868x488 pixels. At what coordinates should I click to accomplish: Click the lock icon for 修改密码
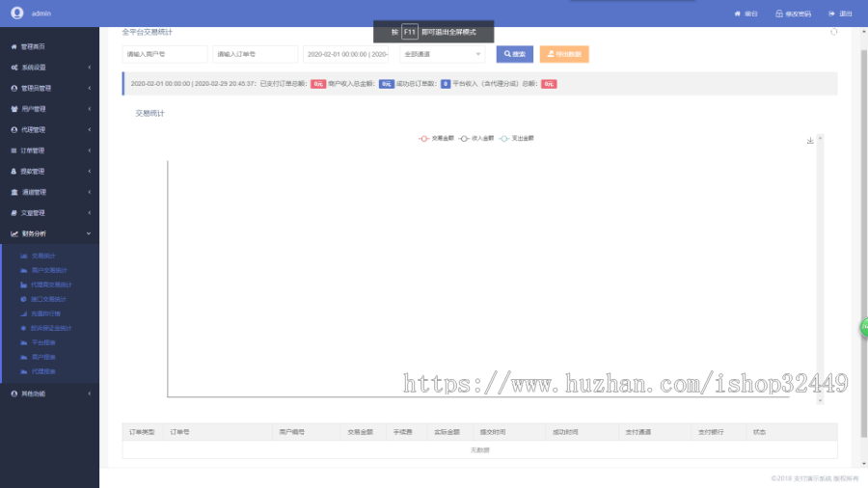click(x=779, y=14)
